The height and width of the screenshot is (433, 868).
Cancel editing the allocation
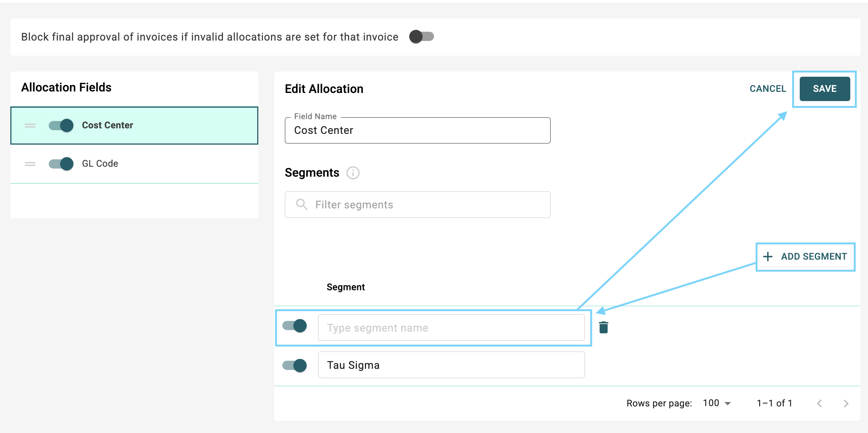coord(768,89)
